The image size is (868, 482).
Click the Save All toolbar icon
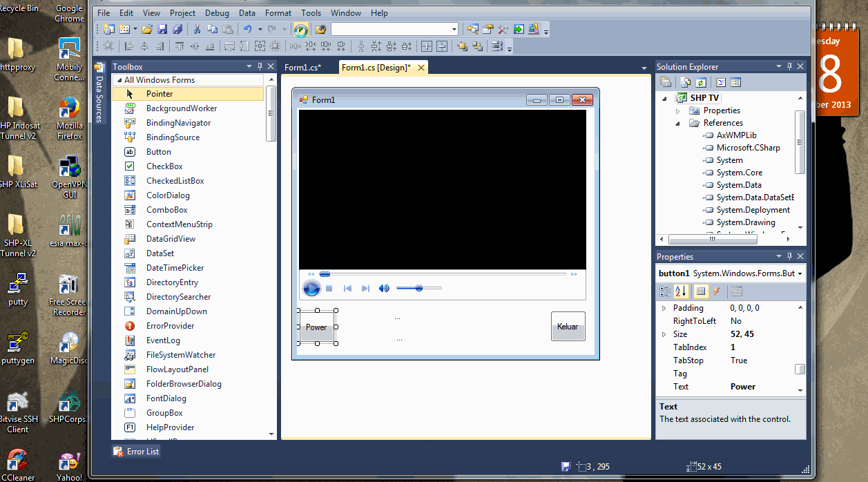point(177,29)
